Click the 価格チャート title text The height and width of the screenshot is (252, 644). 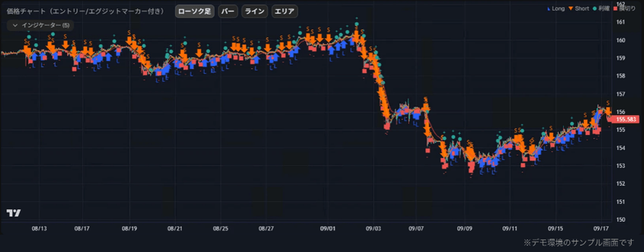[25, 11]
